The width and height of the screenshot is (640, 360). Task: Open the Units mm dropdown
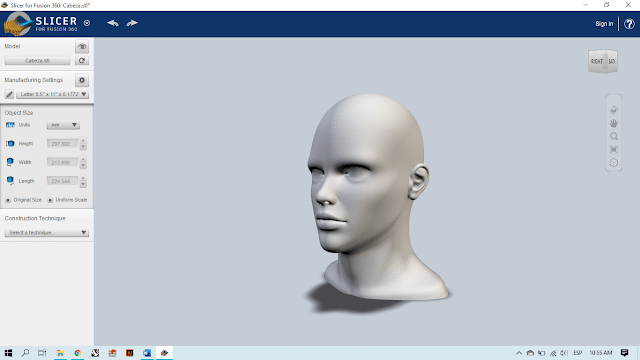click(x=63, y=125)
